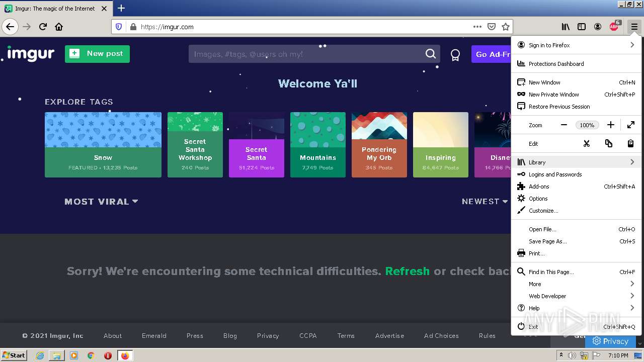Viewport: 644px width, 362px height.
Task: Go back using the browser back arrow
Action: click(x=10, y=27)
